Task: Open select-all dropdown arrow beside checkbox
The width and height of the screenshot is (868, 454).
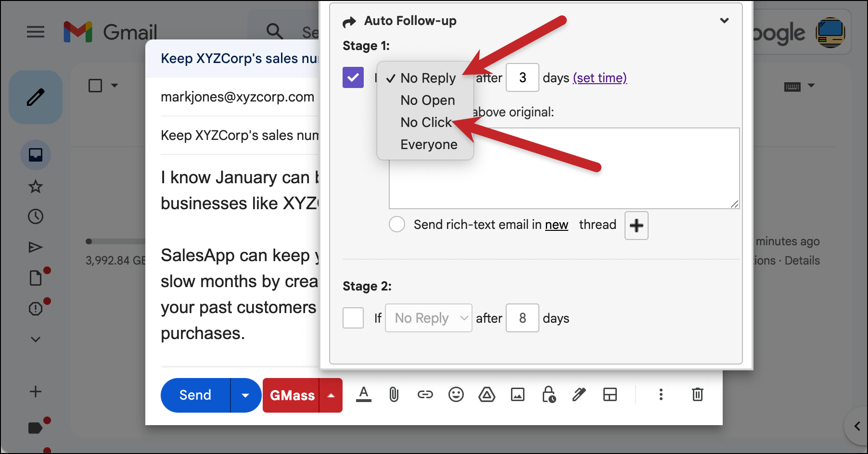Action: 115,86
